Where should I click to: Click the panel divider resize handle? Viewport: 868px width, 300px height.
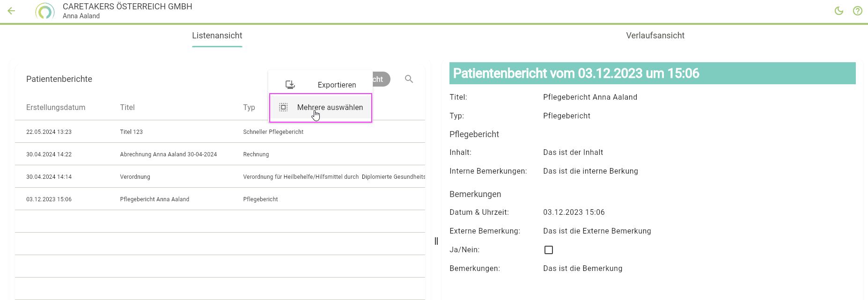point(436,241)
